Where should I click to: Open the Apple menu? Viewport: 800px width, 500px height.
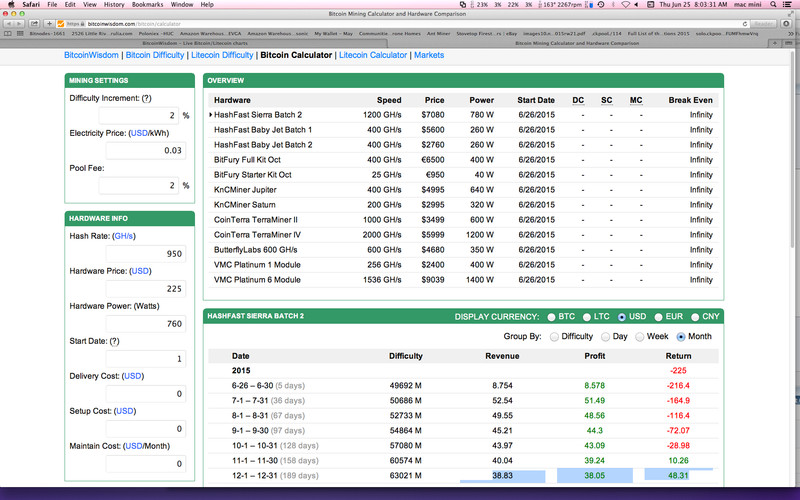point(11,4)
